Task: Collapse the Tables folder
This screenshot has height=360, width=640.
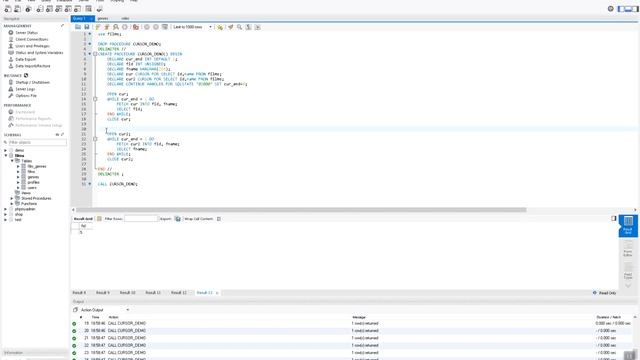Action: click(12, 161)
